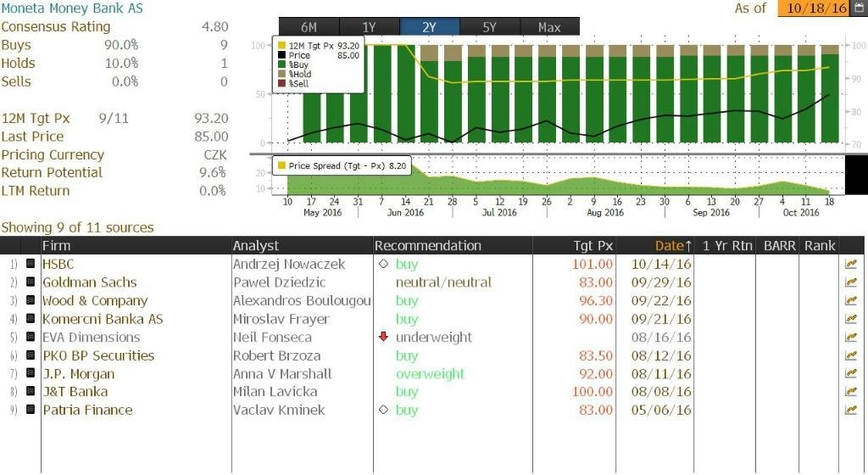Click the 12M Tgt Px value 93.20

(211, 118)
